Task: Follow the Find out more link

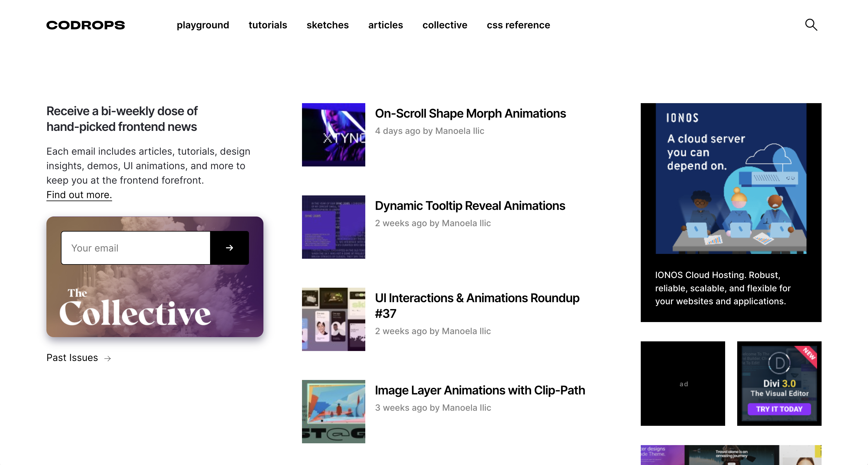Action: 79,195
